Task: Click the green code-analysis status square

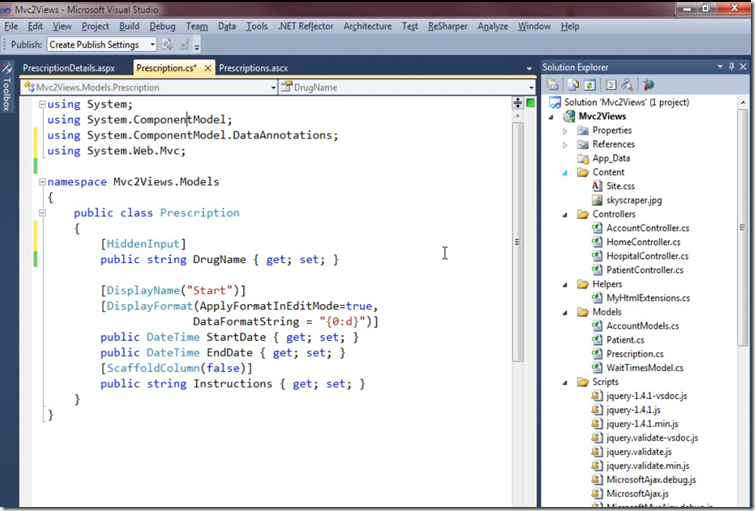Action: tap(531, 103)
